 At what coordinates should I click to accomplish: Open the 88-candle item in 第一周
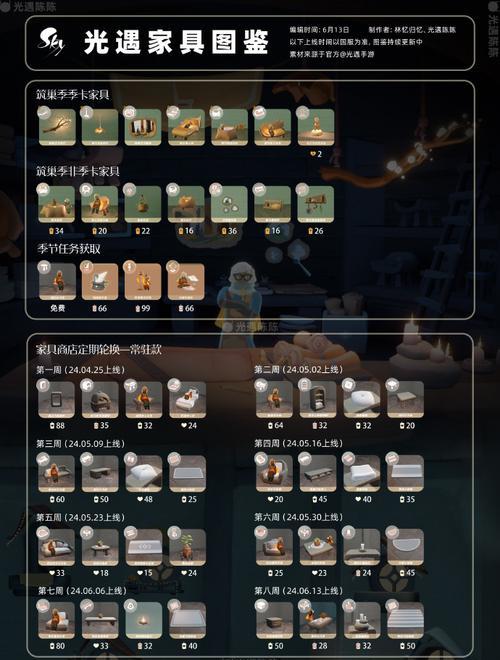click(57, 400)
